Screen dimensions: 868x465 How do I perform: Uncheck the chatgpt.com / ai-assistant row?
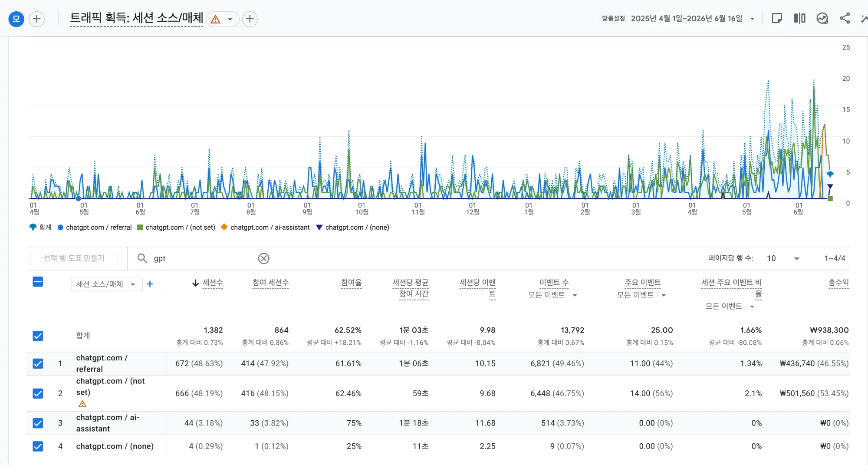pyautogui.click(x=38, y=423)
